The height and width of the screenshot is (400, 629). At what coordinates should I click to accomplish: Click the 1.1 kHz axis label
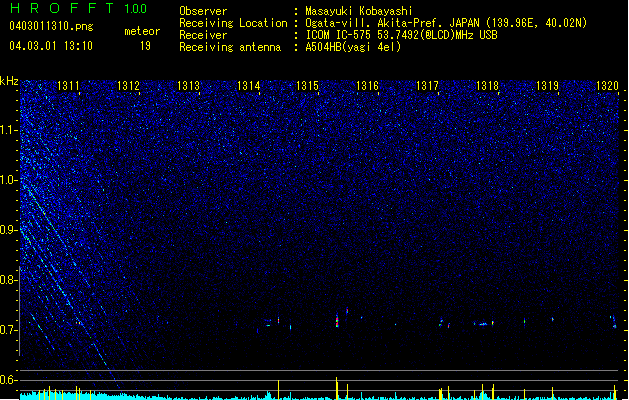coord(9,130)
